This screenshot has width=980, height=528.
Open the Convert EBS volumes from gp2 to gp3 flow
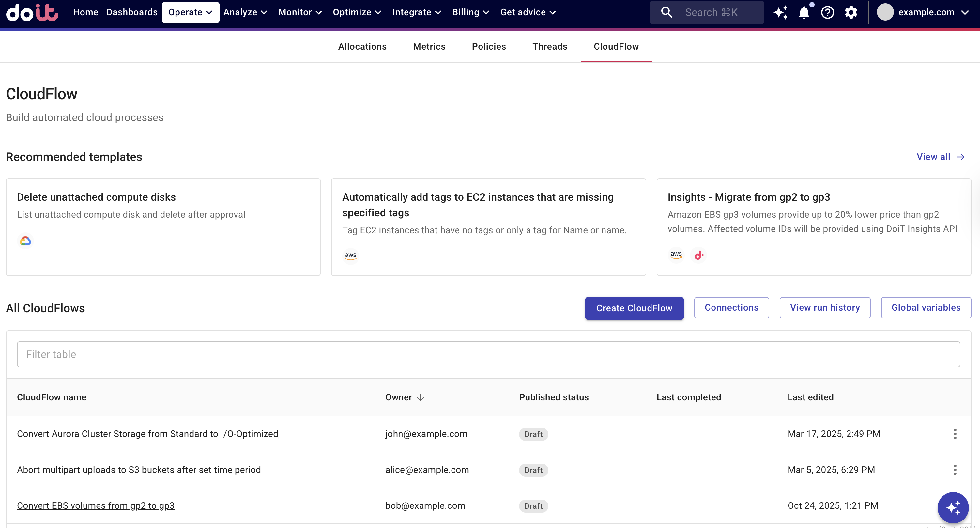coord(95,505)
